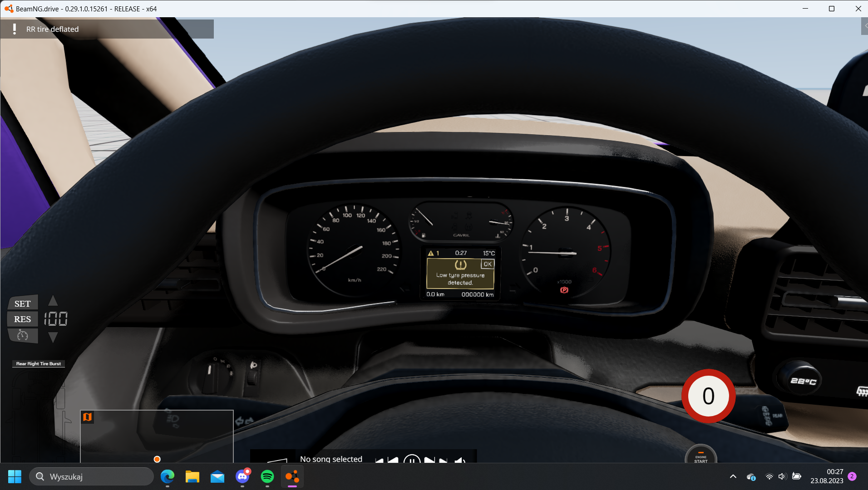The height and width of the screenshot is (490, 868).
Task: Open the orange map icon on minimap
Action: (87, 416)
